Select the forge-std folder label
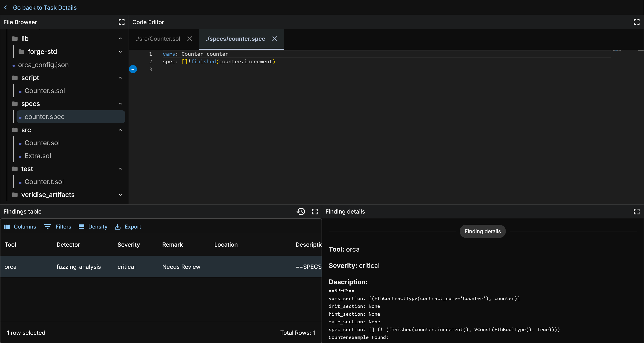The height and width of the screenshot is (343, 644). (x=42, y=51)
